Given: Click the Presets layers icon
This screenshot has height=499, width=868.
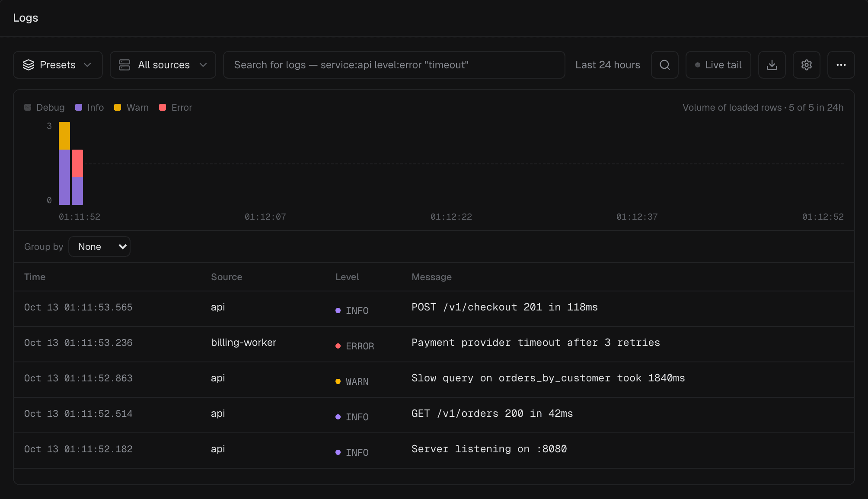Looking at the screenshot, I should click(29, 65).
